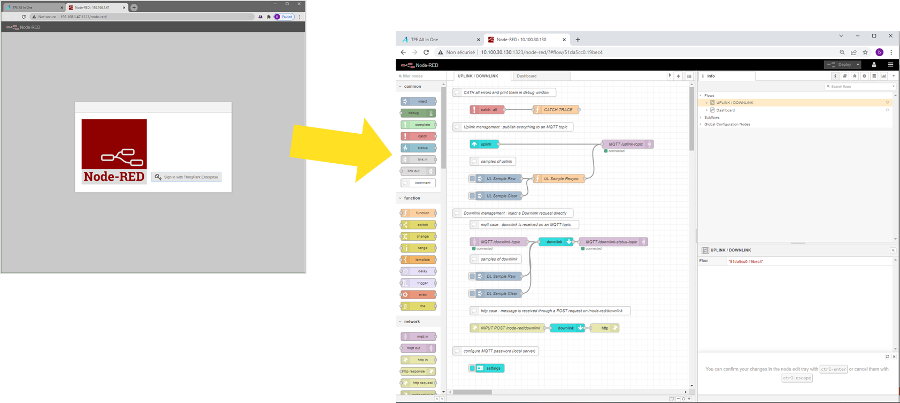Collapse the common palette category
The height and width of the screenshot is (403, 900).
403,87
